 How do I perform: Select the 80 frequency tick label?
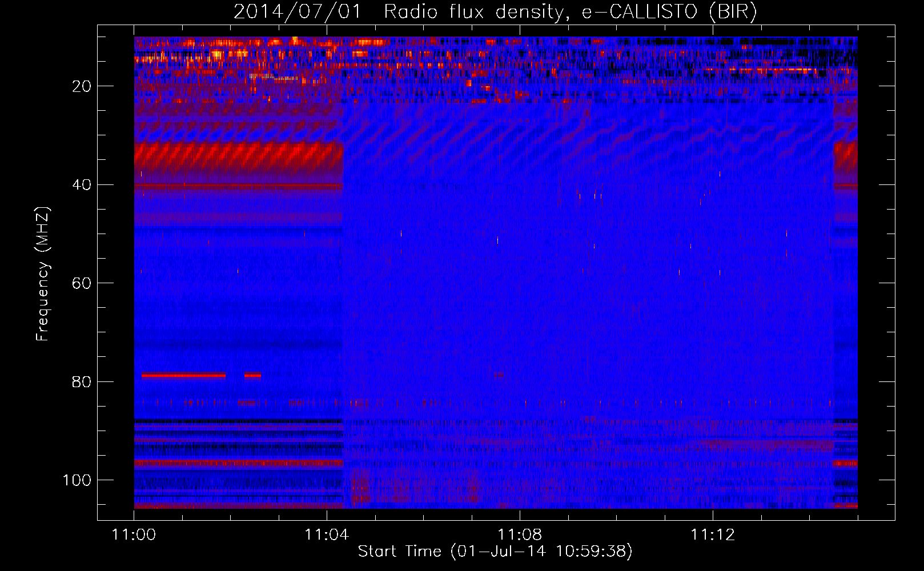click(82, 381)
